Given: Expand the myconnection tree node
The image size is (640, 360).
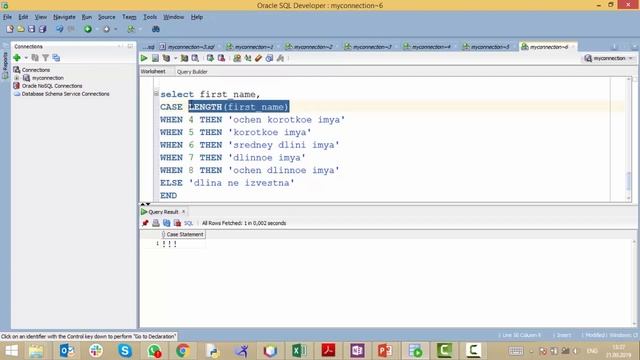Looking at the screenshot, I should (x=17, y=78).
